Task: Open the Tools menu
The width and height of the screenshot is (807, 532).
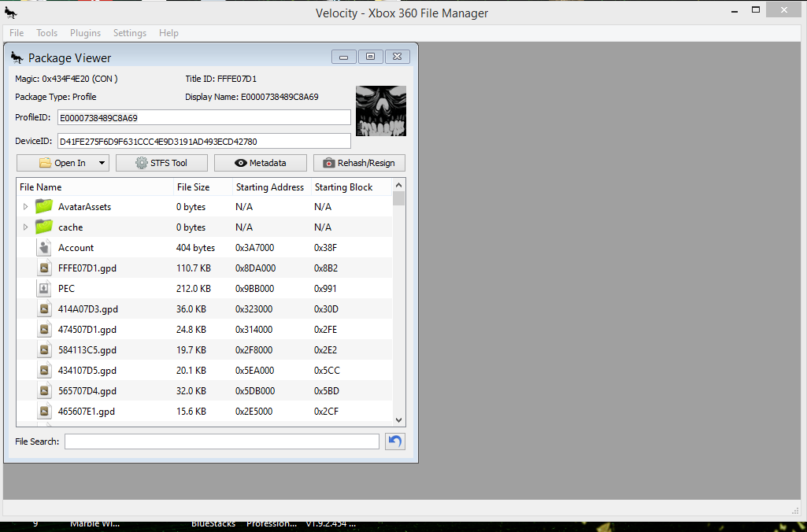Action: pos(46,33)
